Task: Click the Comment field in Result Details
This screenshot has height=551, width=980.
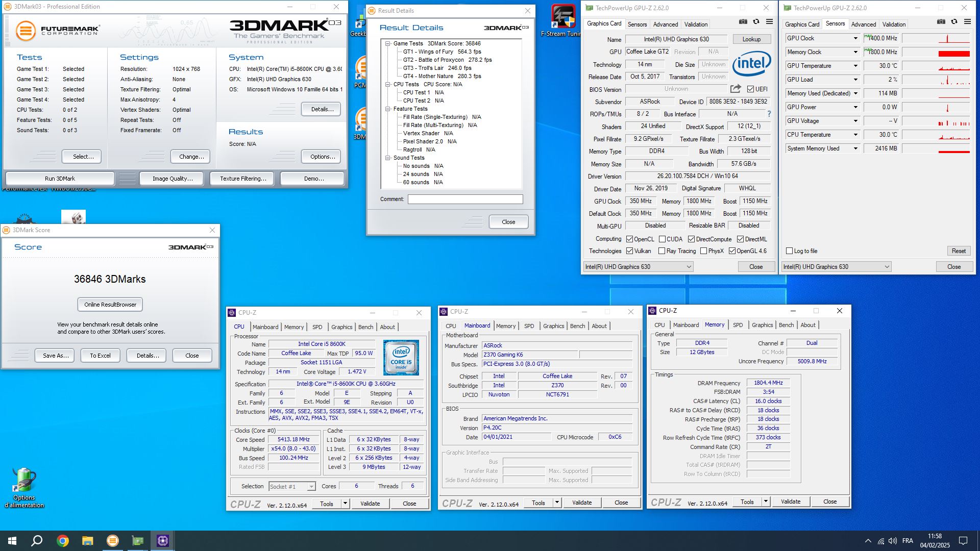Action: 465,199
